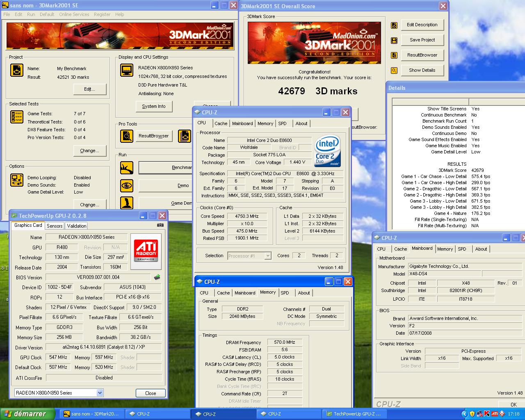Click the second Pro Tools icon in 3DMark window
Screen dimensions: 525x420
coord(184,136)
